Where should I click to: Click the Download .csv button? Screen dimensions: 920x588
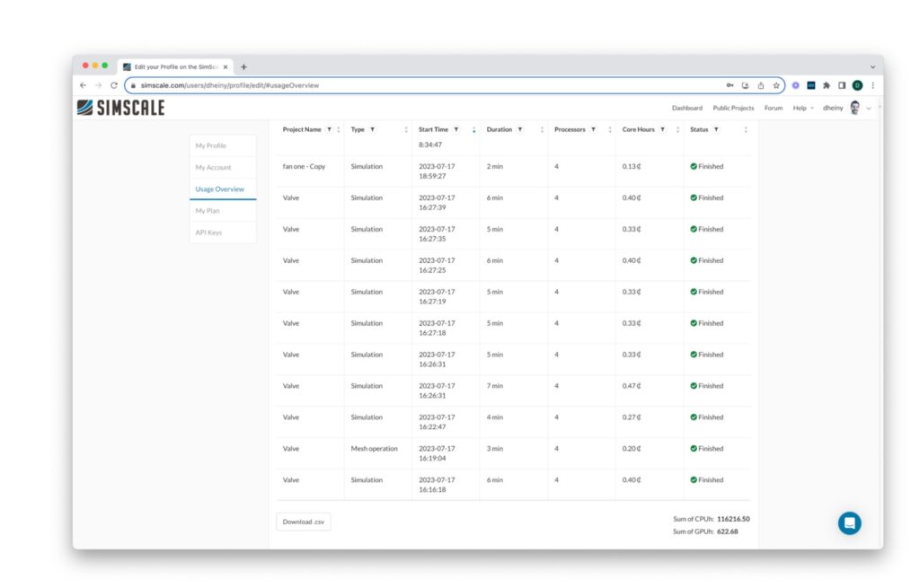click(x=303, y=521)
